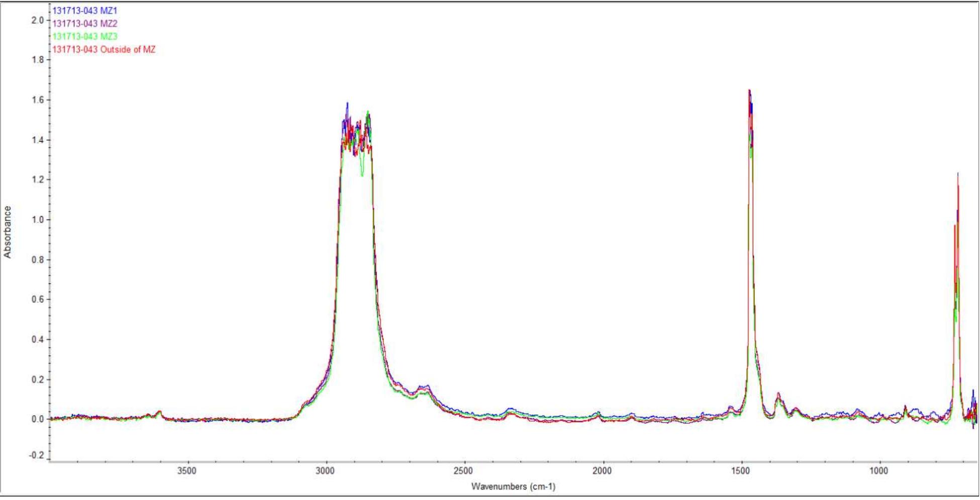Click the 2.0 absorbance axis label

click(x=38, y=20)
